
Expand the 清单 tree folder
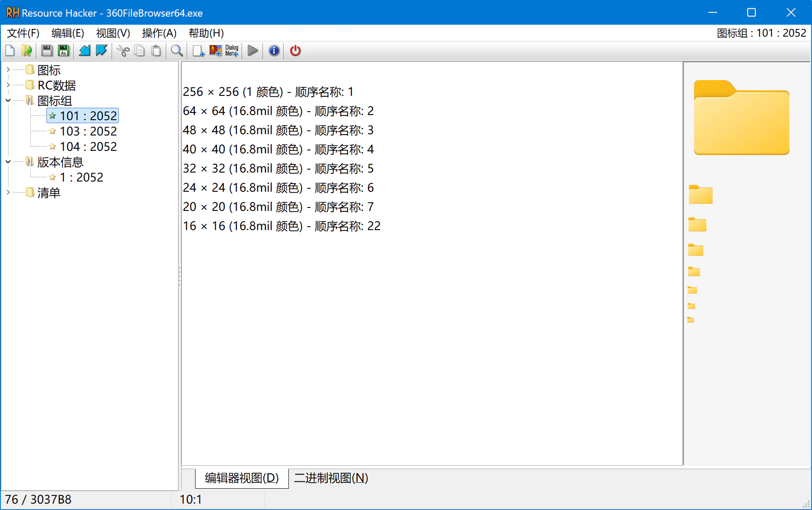(x=8, y=193)
